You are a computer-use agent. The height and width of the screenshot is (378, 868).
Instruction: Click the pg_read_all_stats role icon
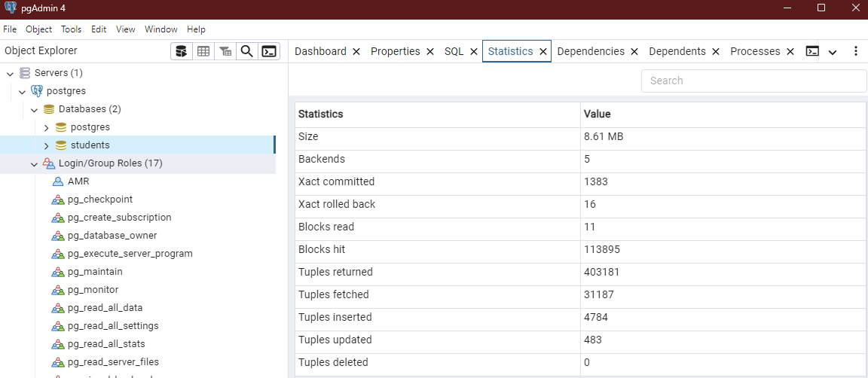pyautogui.click(x=58, y=344)
